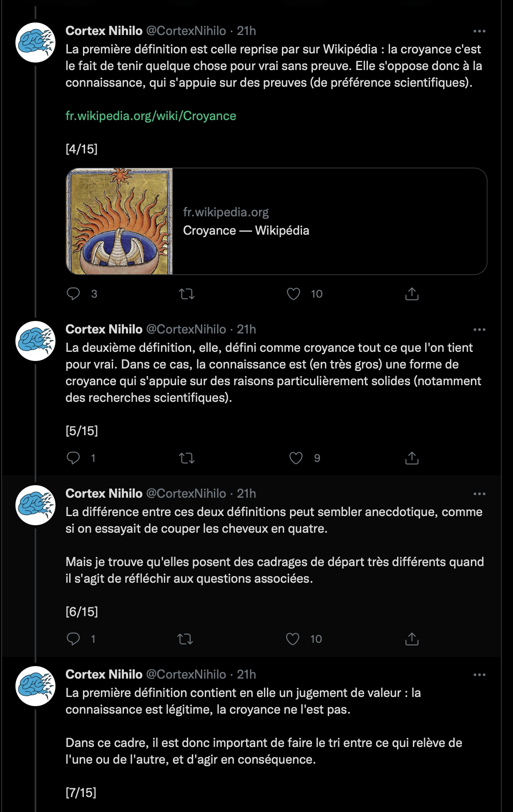The height and width of the screenshot is (812, 513).
Task: Open more options for the [6/15] tweet
Action: pos(479,494)
